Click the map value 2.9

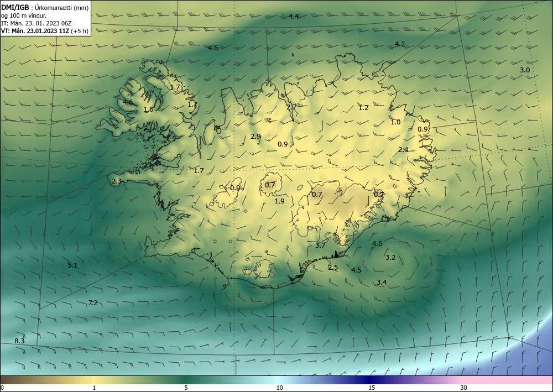[x=255, y=137]
